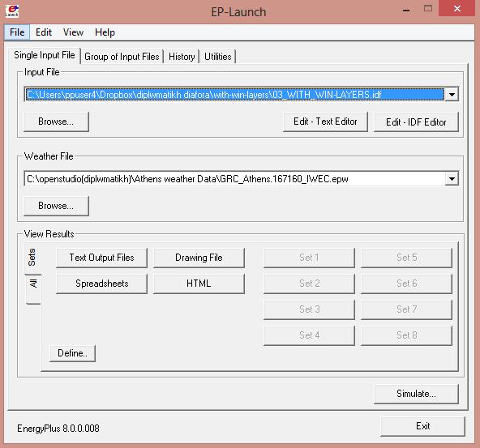The image size is (480, 448).
Task: Click the Set 4 button
Action: (309, 335)
